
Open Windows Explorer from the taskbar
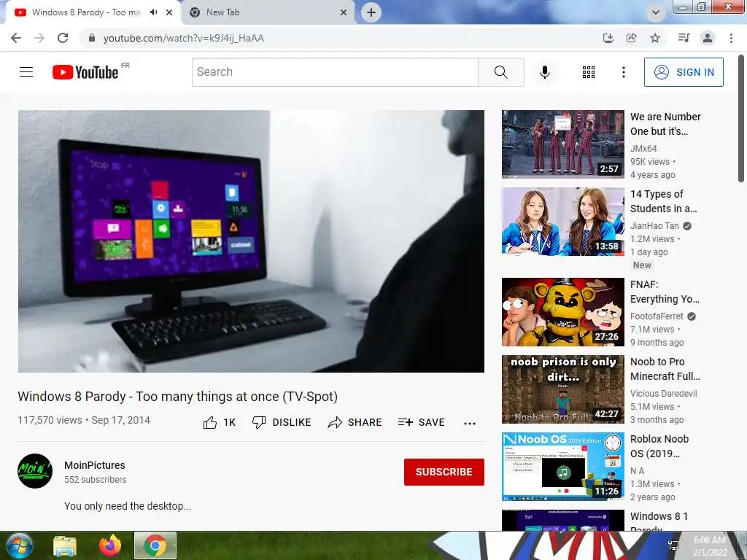point(65,545)
